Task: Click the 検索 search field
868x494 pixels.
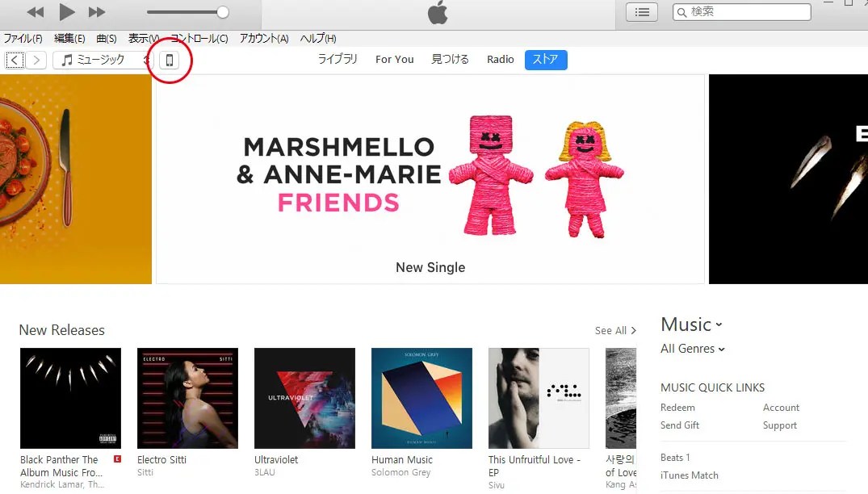Action: 742,12
